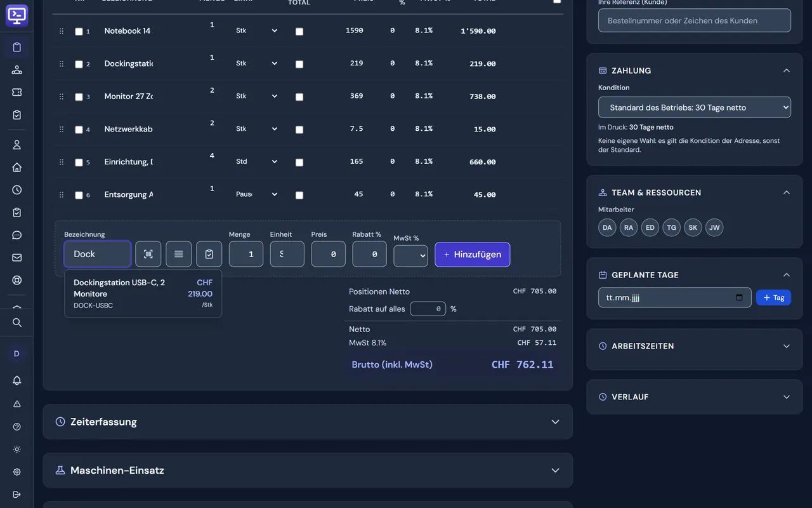Open the notifications bell in the sidebar
The image size is (812, 508).
(x=17, y=380)
